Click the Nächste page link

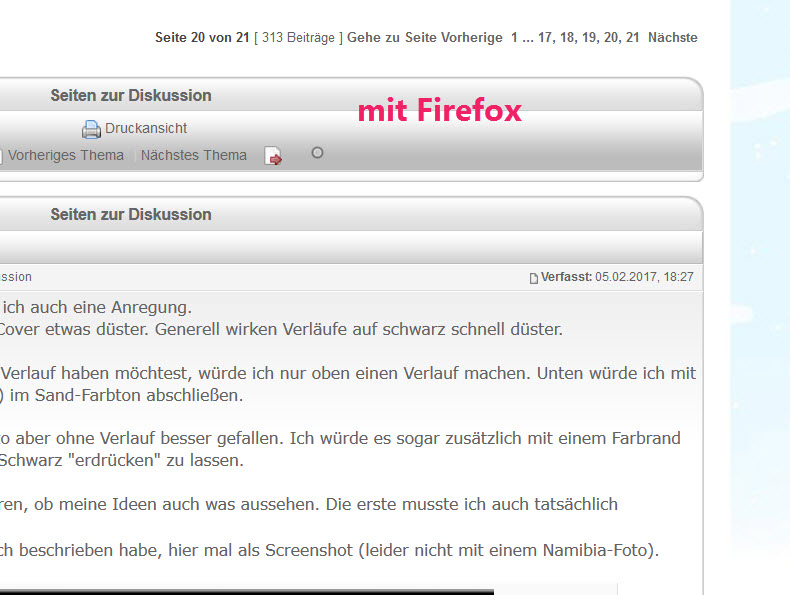tap(673, 38)
